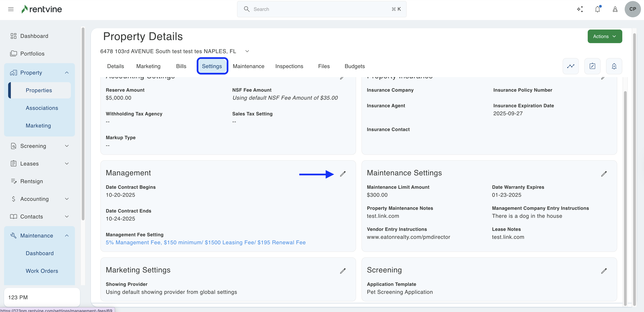Click the Screening section edit pencil
This screenshot has width=644, height=312.
coord(604,271)
